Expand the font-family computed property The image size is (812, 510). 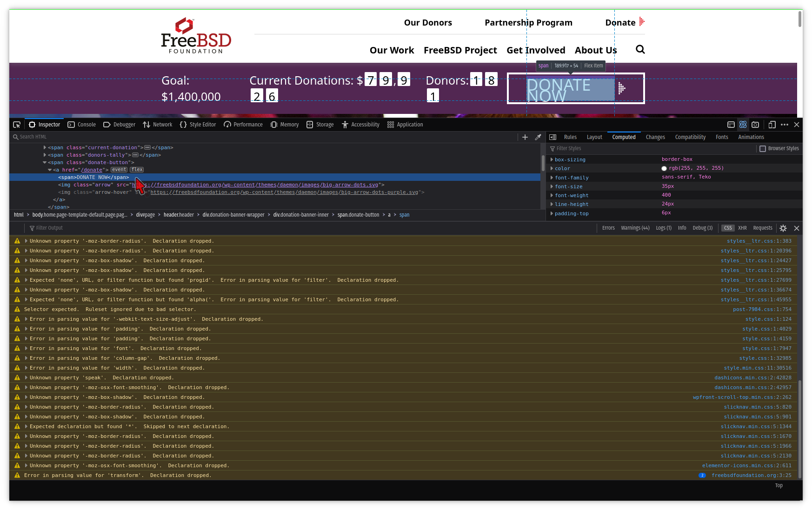[552, 178]
